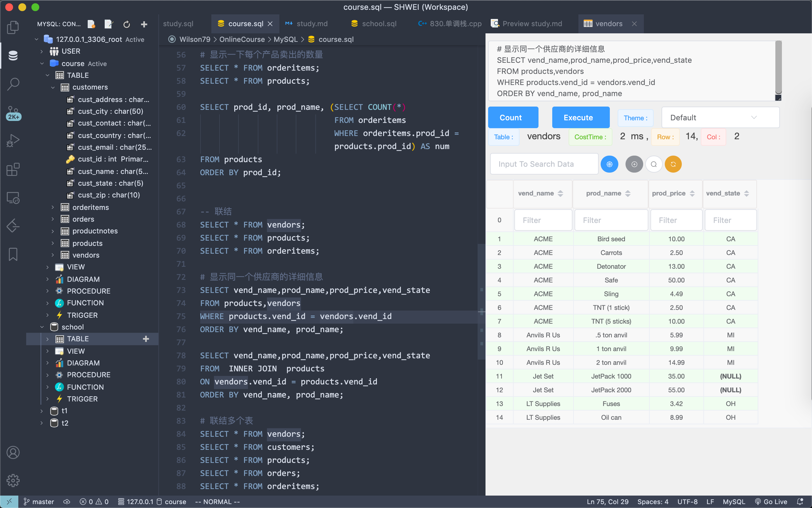Open the Default theme dropdown
This screenshot has height=508, width=812.
click(720, 118)
